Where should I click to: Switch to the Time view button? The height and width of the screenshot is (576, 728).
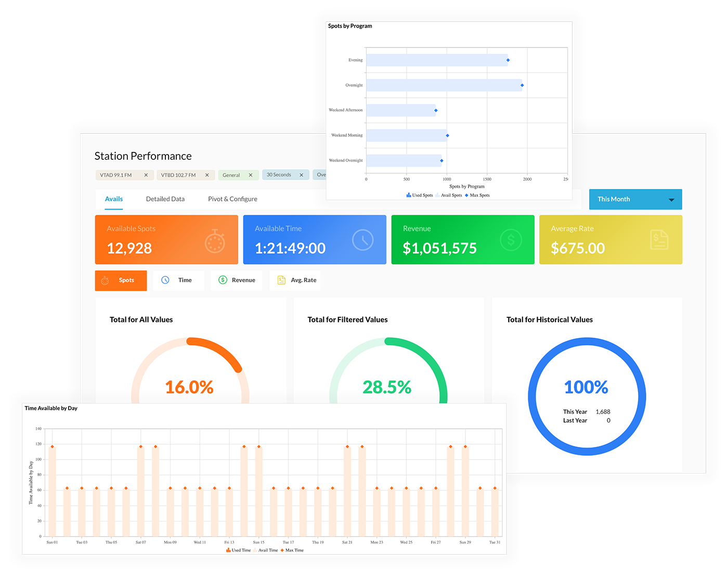pyautogui.click(x=178, y=280)
